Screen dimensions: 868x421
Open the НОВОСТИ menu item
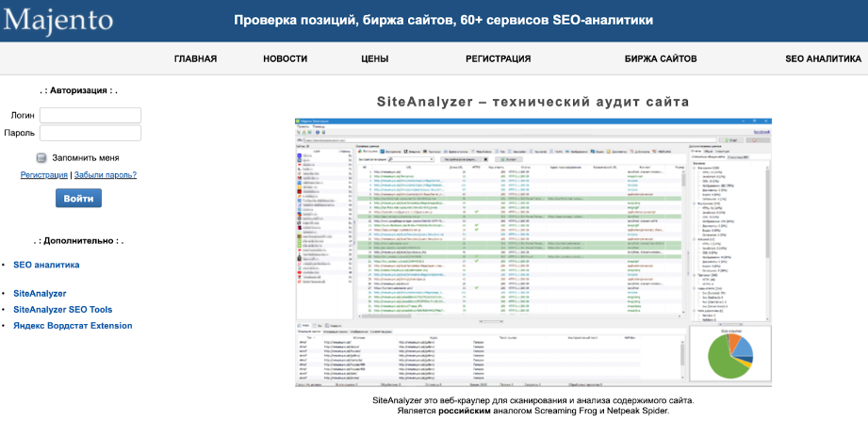pyautogui.click(x=285, y=58)
